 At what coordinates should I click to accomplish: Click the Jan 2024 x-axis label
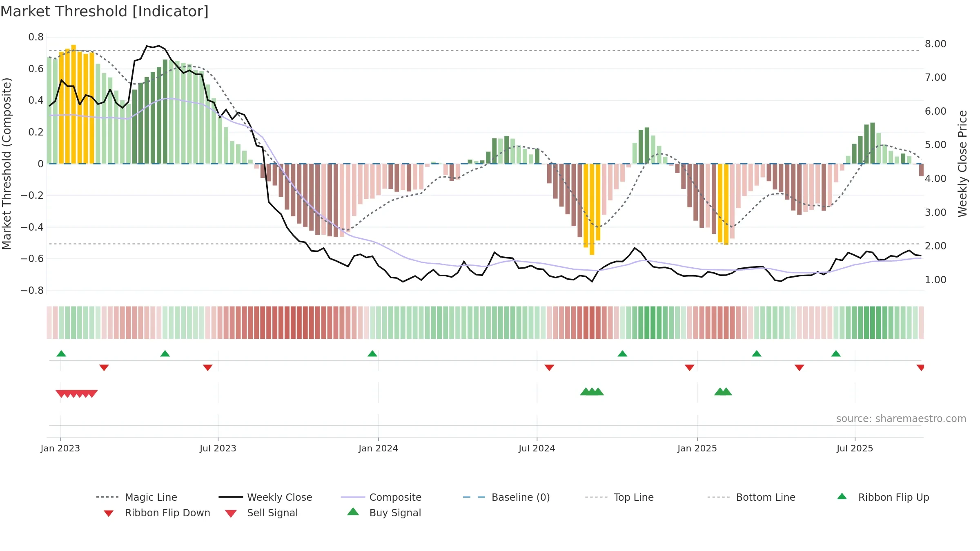pos(379,448)
